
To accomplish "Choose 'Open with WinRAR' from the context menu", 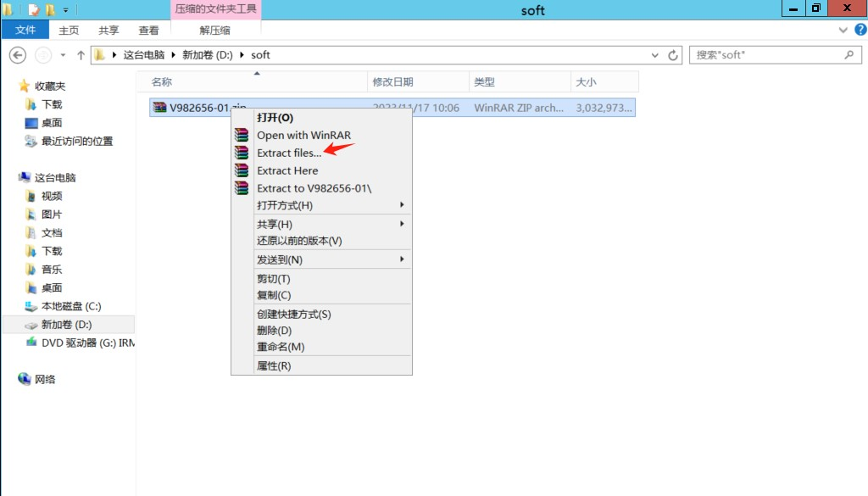I will point(303,135).
